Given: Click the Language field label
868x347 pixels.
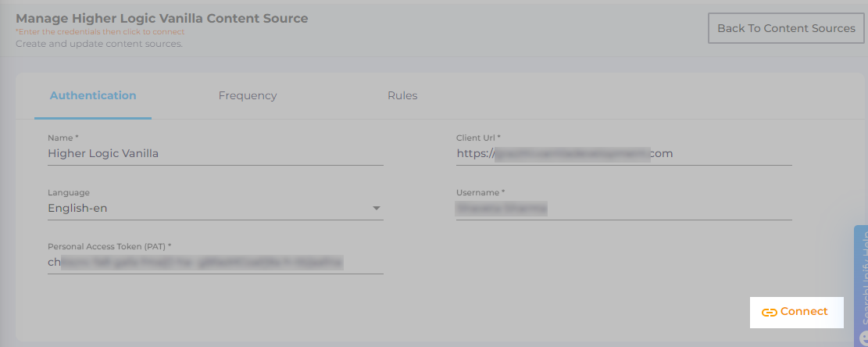Looking at the screenshot, I should point(69,192).
